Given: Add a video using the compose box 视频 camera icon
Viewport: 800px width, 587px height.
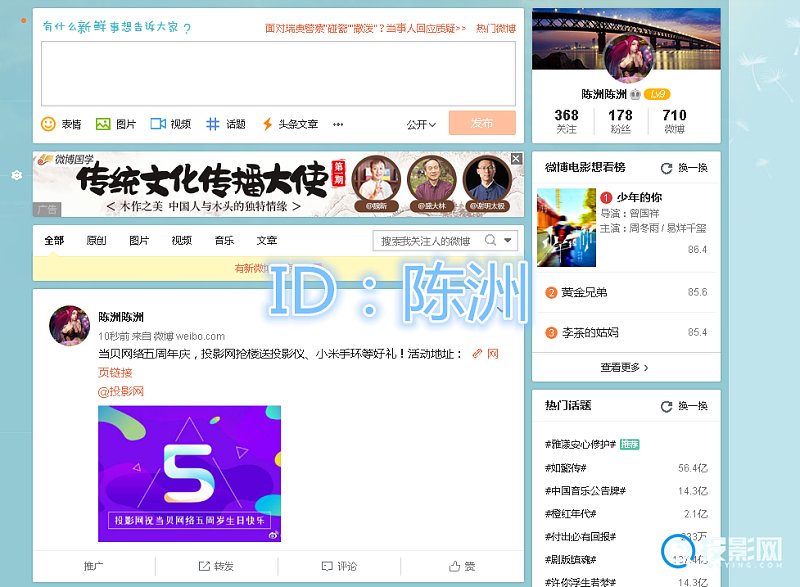Looking at the screenshot, I should [158, 124].
